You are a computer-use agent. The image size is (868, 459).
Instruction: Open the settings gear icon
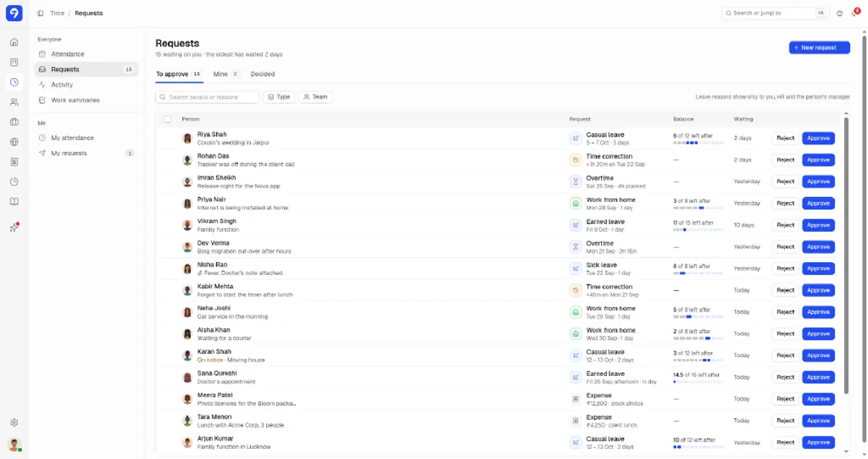(x=14, y=423)
